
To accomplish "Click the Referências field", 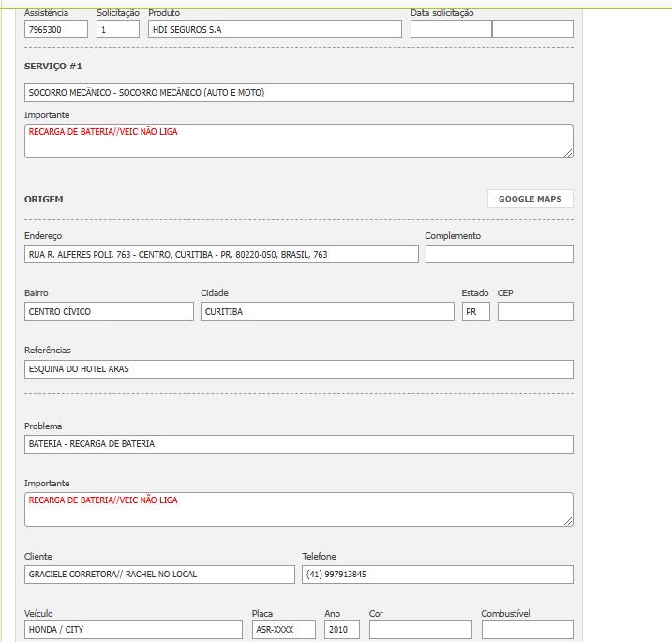I will tap(298, 369).
